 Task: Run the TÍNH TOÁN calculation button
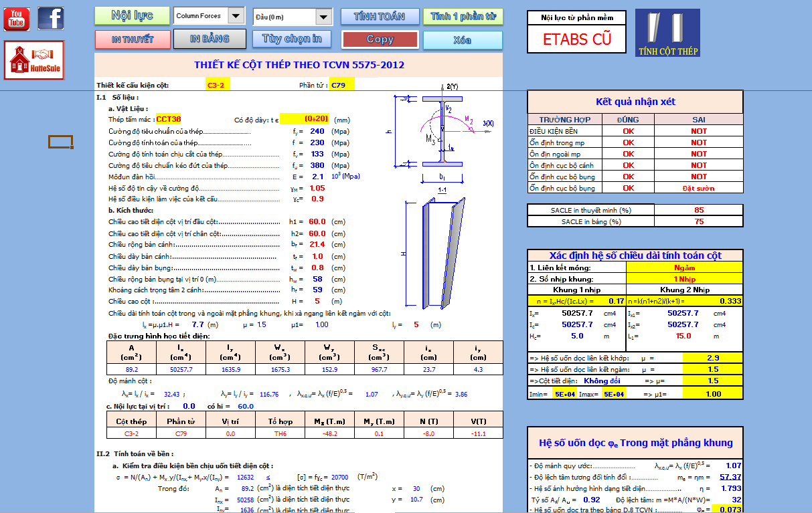tap(380, 17)
